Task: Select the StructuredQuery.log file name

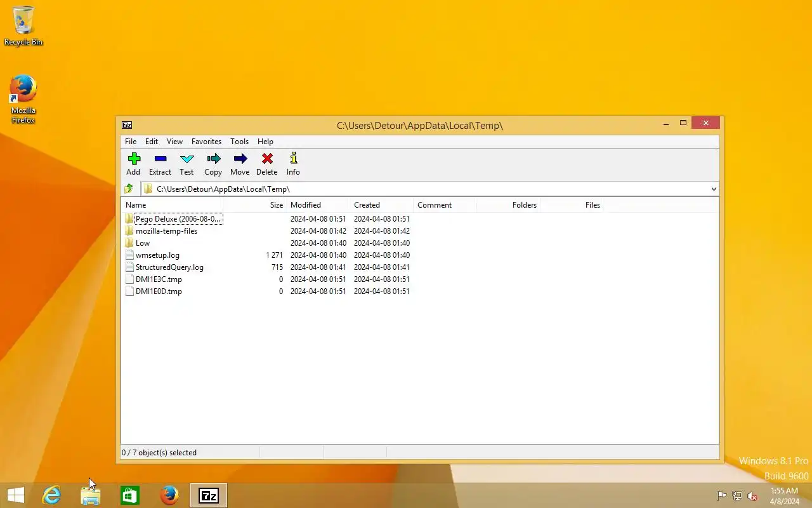Action: [169, 267]
